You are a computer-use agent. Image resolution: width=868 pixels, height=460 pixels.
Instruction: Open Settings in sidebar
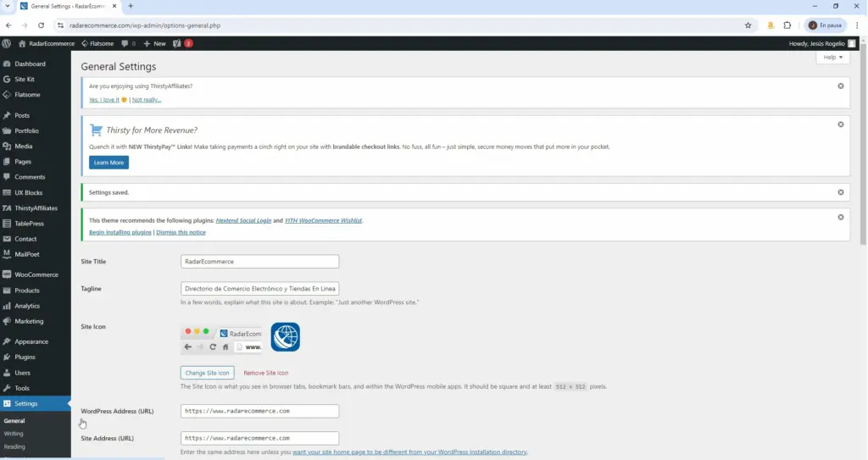36,403
